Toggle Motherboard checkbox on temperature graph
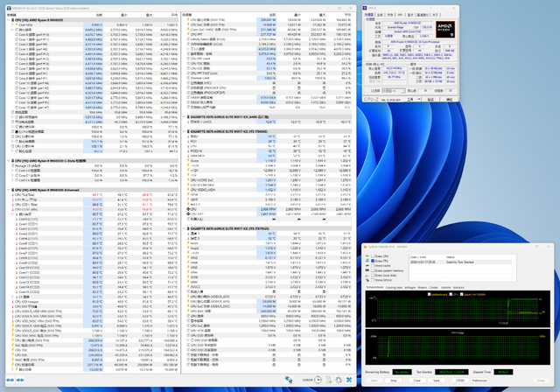The height and width of the screenshot is (392, 560). point(430,294)
